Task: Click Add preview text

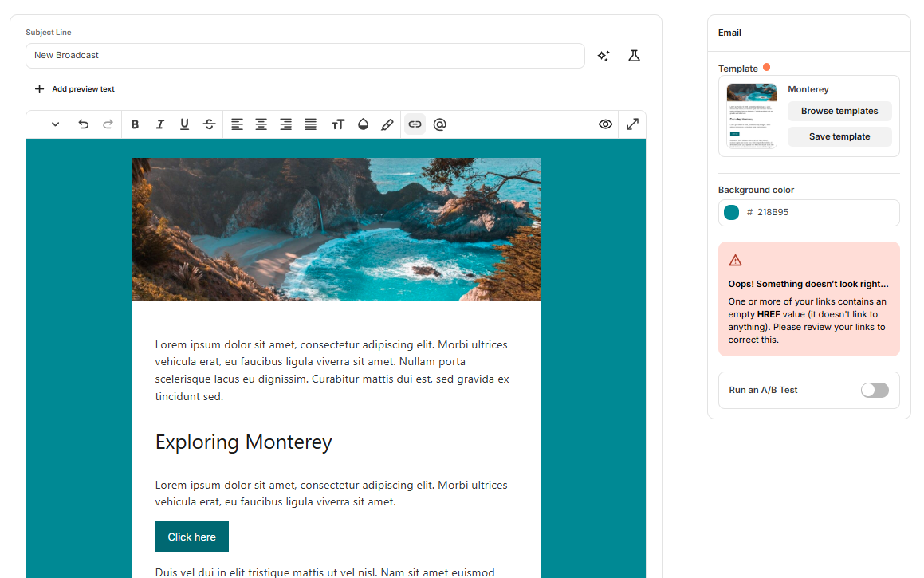Action: click(83, 89)
